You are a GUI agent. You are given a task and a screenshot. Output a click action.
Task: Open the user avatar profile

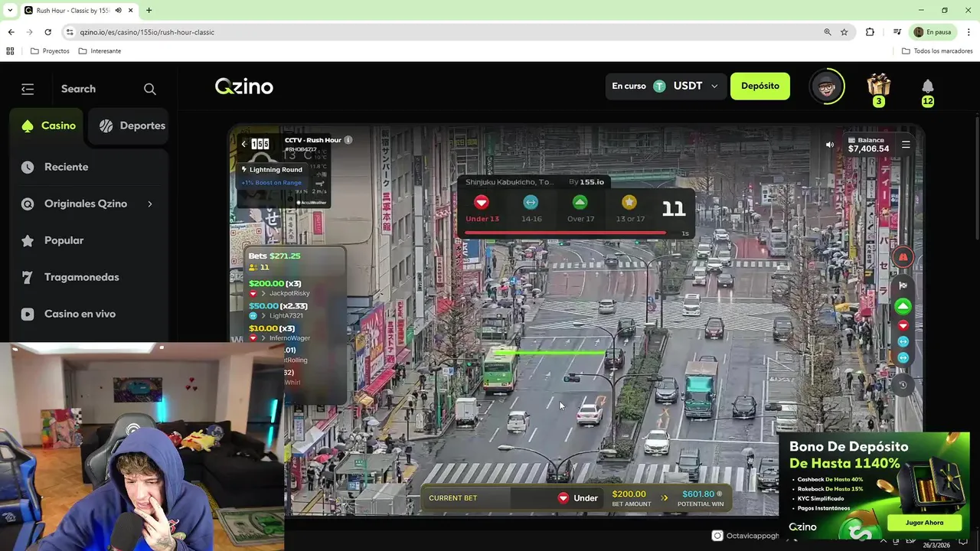pyautogui.click(x=827, y=86)
